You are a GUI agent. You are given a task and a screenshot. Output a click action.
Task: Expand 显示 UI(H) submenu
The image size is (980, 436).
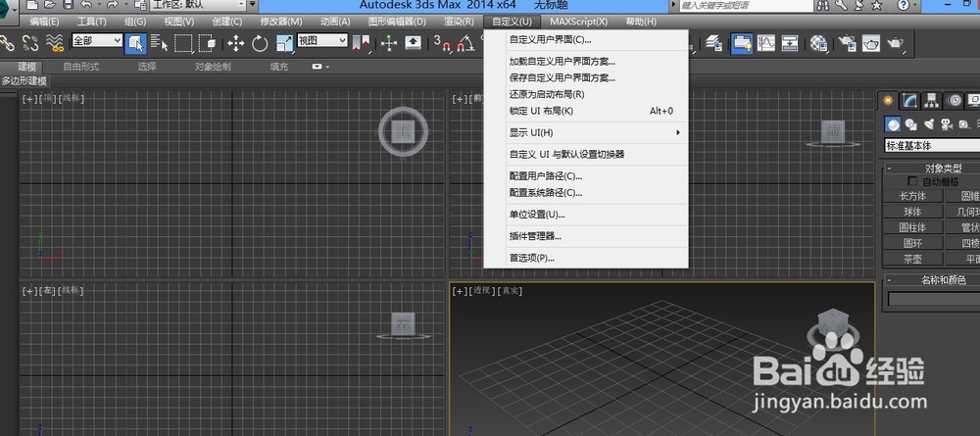pyautogui.click(x=586, y=132)
